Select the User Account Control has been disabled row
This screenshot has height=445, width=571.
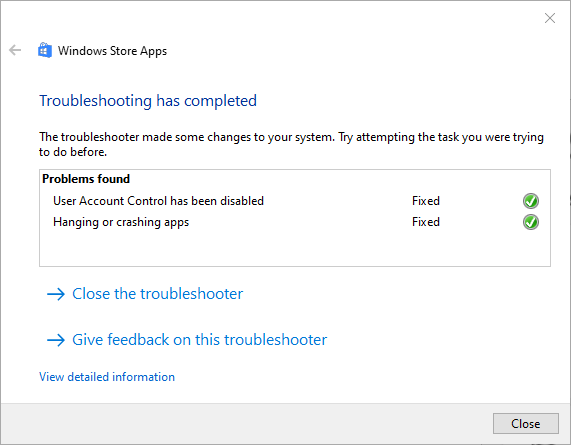(x=295, y=201)
